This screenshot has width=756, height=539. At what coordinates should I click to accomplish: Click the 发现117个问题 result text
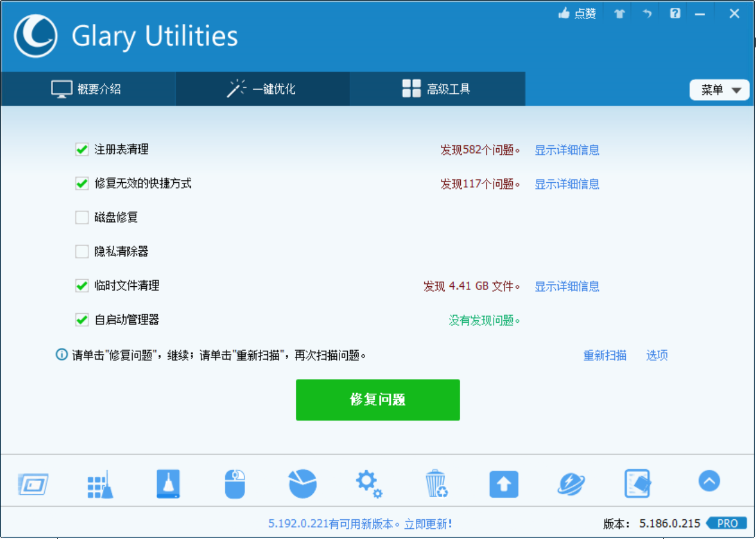pos(480,184)
